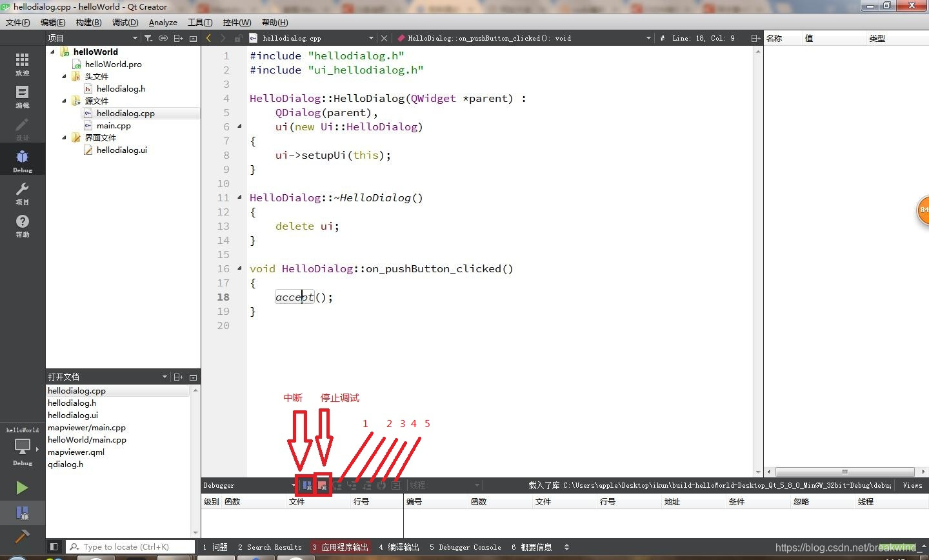Viewport: 929px width, 560px height.
Task: Click the Start Debugging button in sidebar
Action: 22,513
